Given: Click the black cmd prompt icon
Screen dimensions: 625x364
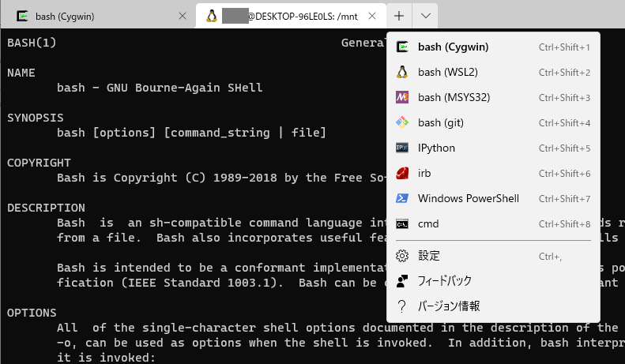Looking at the screenshot, I should pos(402,223).
